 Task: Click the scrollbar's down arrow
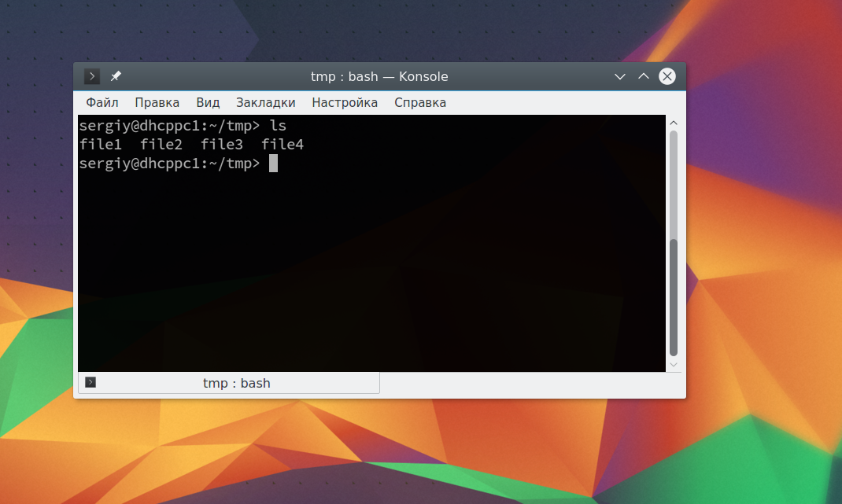[x=673, y=364]
